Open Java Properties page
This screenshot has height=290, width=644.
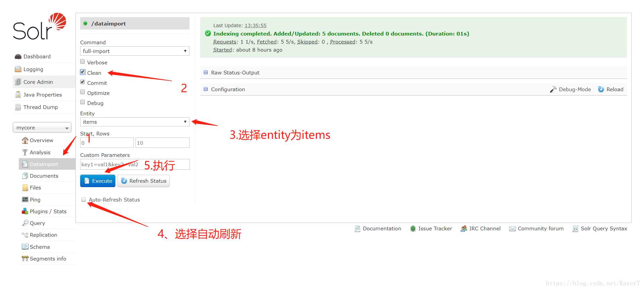pos(44,95)
